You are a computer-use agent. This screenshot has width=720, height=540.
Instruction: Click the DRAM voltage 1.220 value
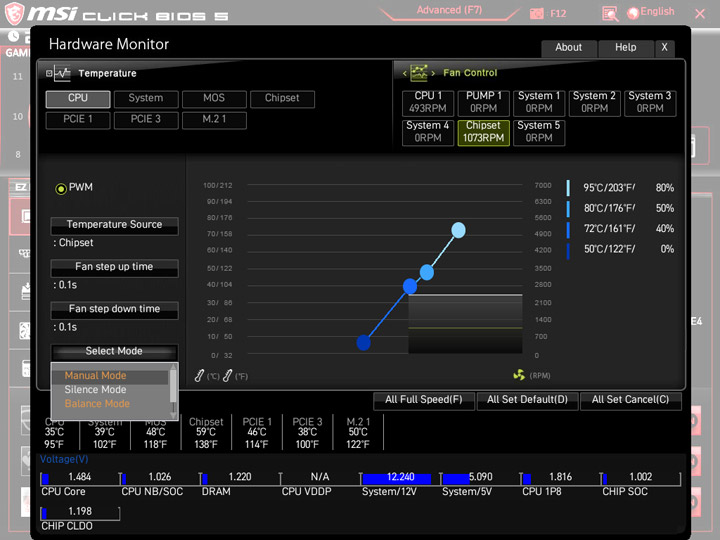[x=240, y=477]
